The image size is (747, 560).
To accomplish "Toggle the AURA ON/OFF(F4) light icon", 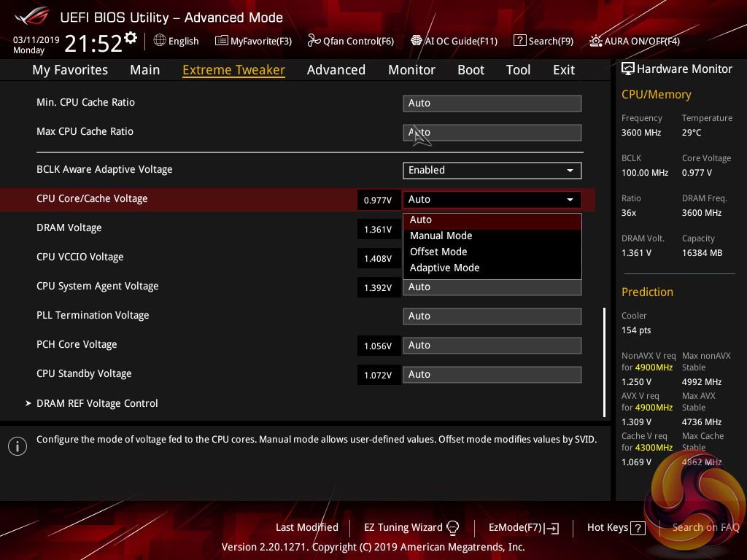I will pos(595,41).
